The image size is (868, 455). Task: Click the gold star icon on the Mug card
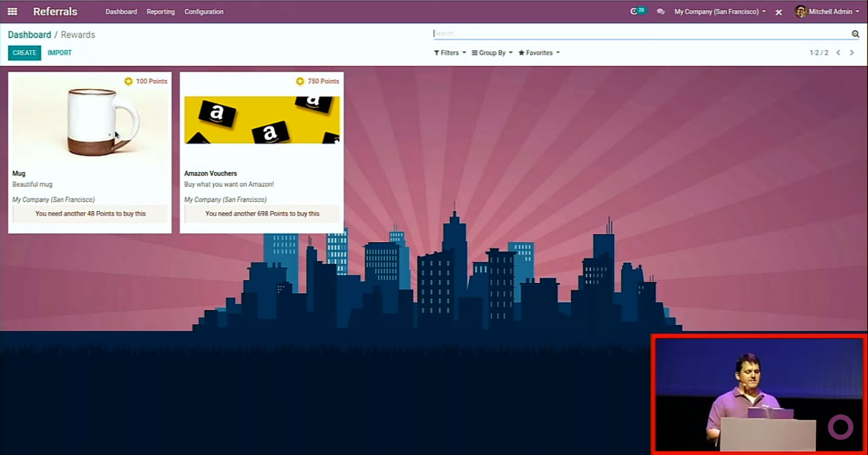[x=128, y=81]
